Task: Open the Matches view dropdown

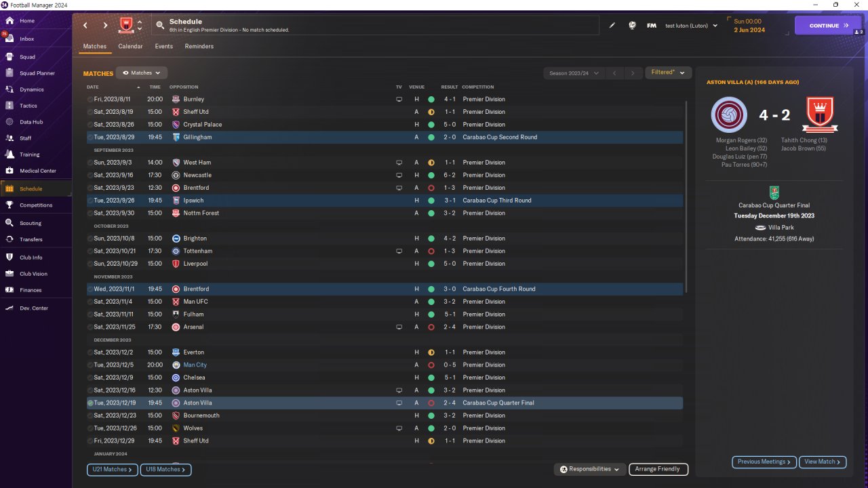Action: point(142,73)
